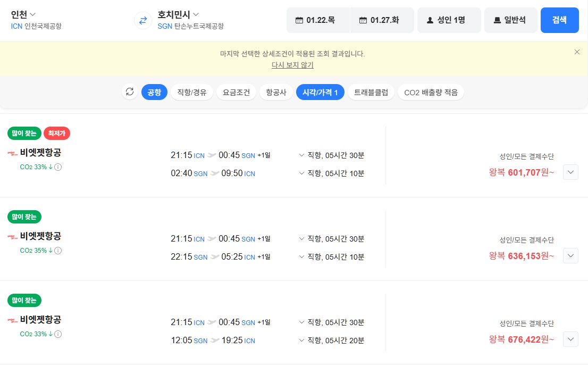The image size is (588, 365).
Task: Click the swap origin and destination icon
Action: (142, 21)
